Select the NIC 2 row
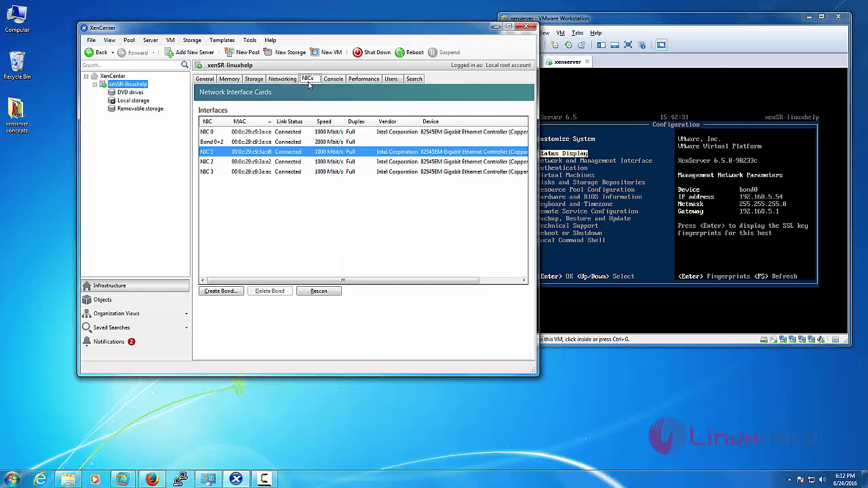The width and height of the screenshot is (868, 488). [x=363, y=161]
